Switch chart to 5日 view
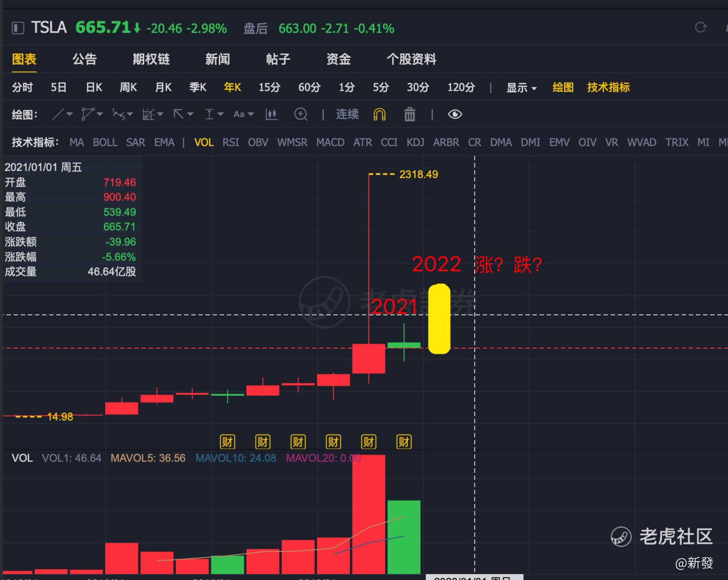728x580 pixels. pyautogui.click(x=59, y=88)
